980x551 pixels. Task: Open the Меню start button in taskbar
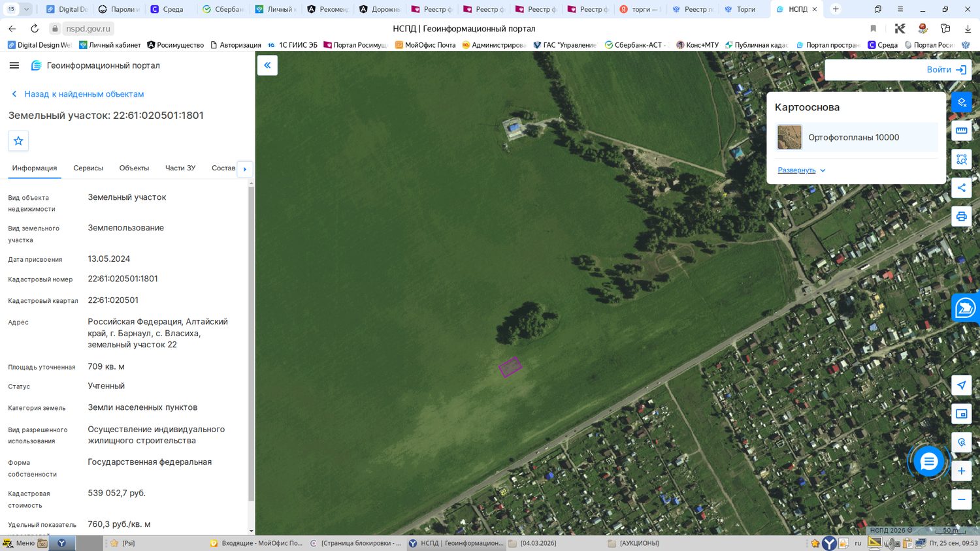(x=19, y=543)
